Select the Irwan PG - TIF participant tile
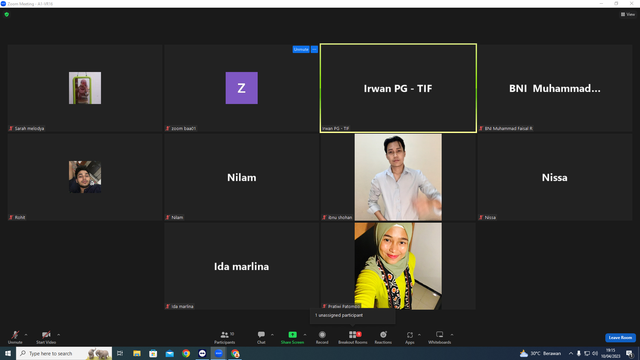The width and height of the screenshot is (640, 360). point(398,88)
